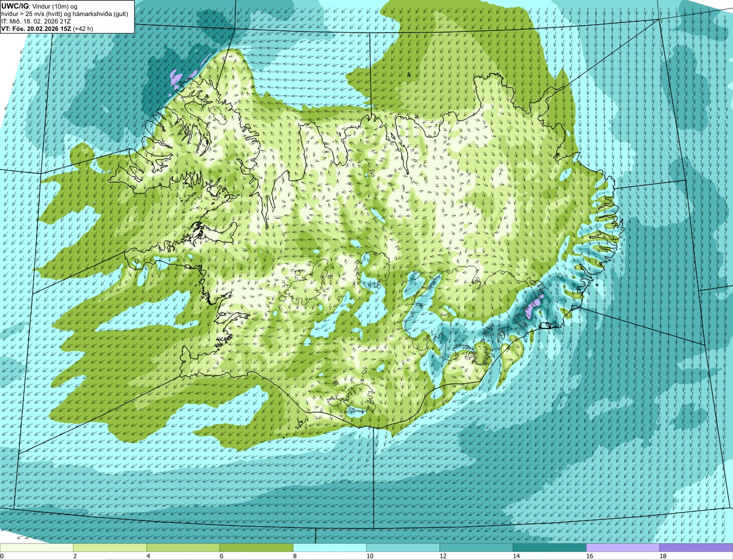This screenshot has height=560, width=733.
Task: Click the 0–2 m/s pale yellow legend swatch
Action: click(37, 548)
